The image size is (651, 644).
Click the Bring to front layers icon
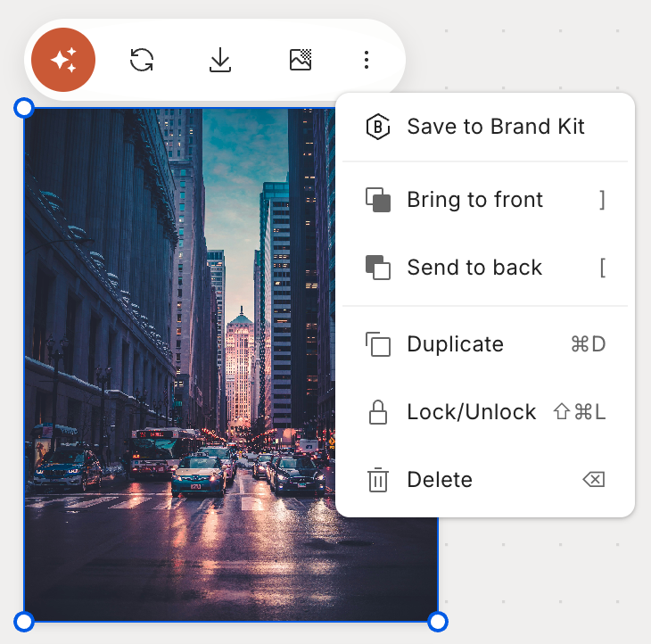click(378, 200)
